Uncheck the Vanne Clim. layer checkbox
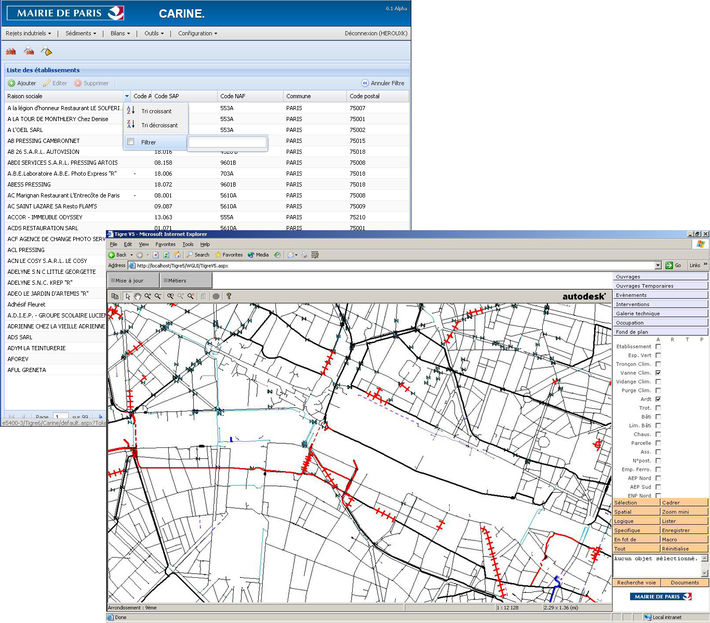This screenshot has width=710, height=623. (x=658, y=373)
